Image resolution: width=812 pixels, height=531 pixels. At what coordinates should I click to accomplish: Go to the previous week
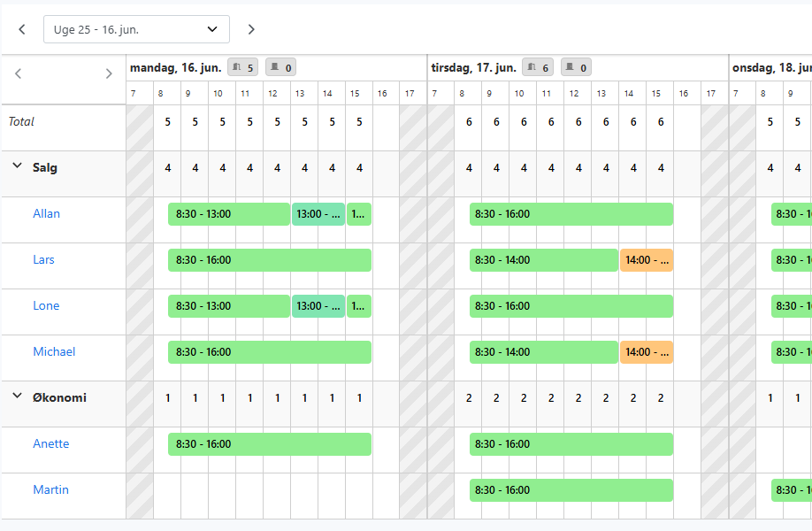coord(22,29)
